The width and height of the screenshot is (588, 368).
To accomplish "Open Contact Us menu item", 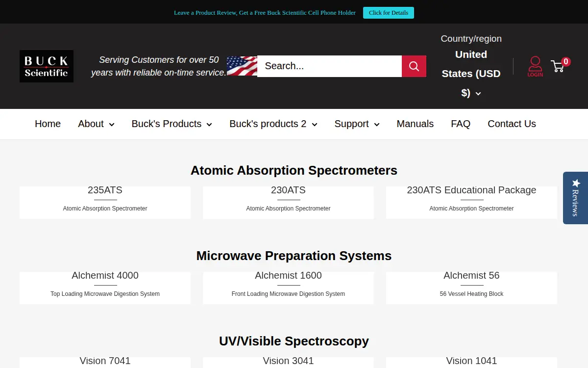I will 512,124.
